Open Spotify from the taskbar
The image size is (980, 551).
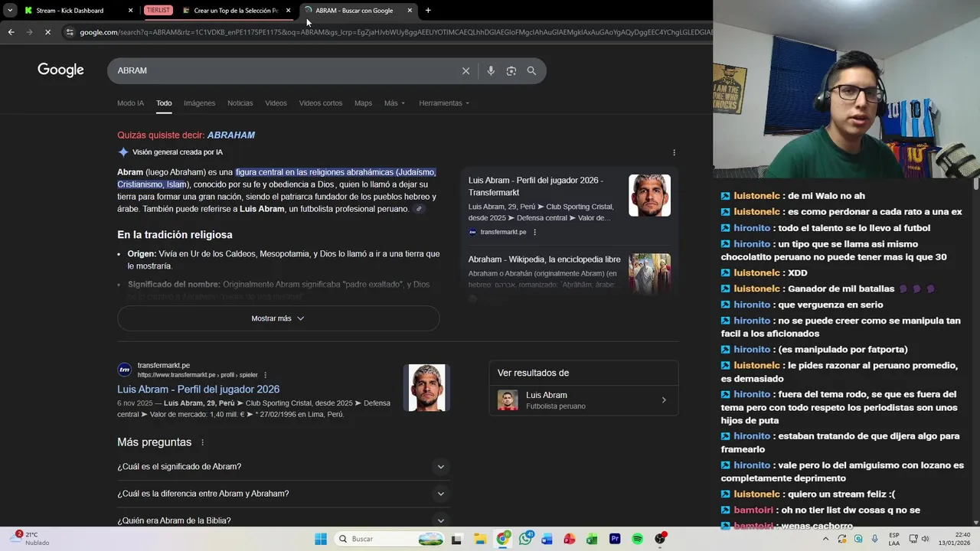pos(637,539)
